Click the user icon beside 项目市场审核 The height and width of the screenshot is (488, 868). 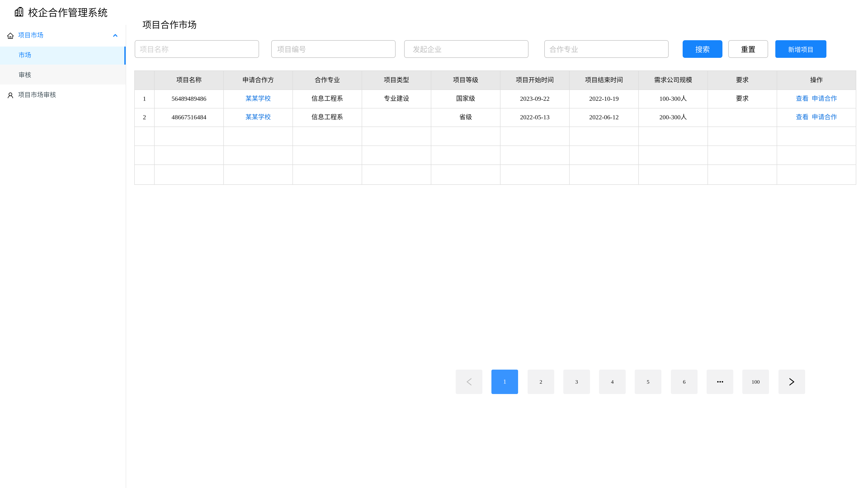(10, 95)
